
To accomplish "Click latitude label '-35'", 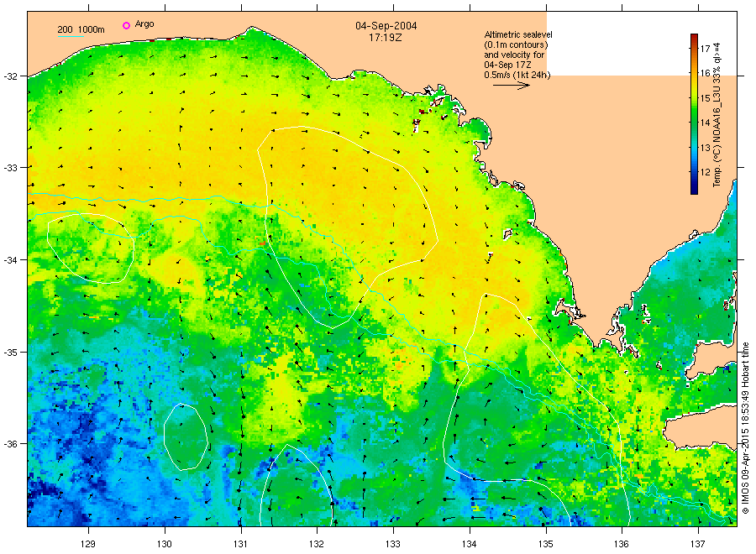I will [x=10, y=353].
